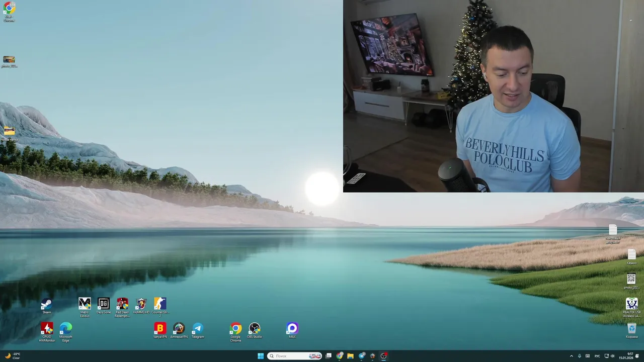
Task: Click the microphone tray icon
Action: pos(579,356)
